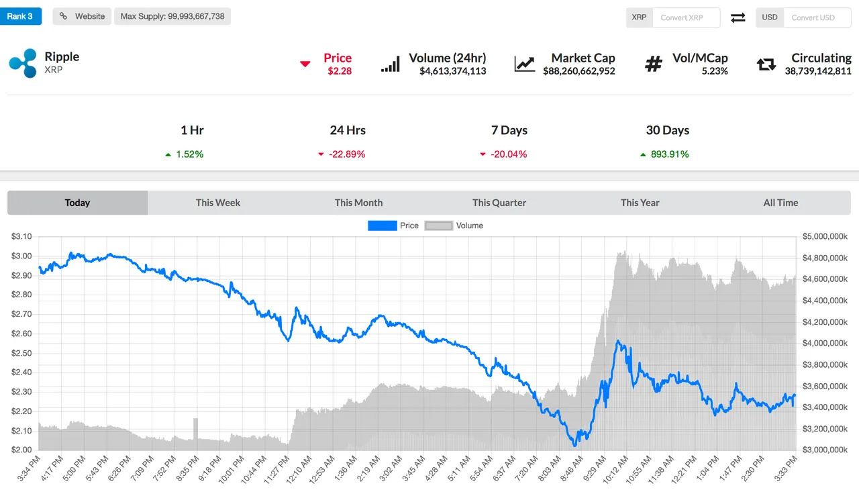The height and width of the screenshot is (504, 859).
Task: Click the green 1 Hr up-triangle
Action: tap(168, 154)
